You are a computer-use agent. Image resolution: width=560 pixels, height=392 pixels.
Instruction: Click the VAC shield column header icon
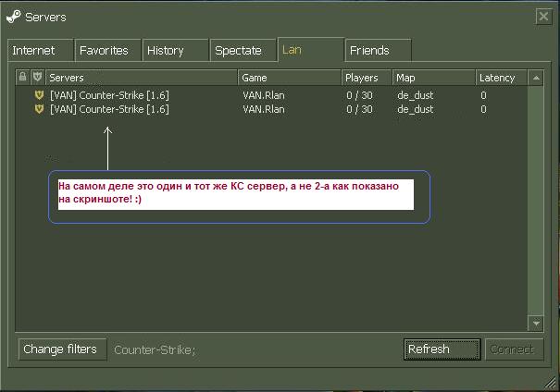(x=37, y=77)
